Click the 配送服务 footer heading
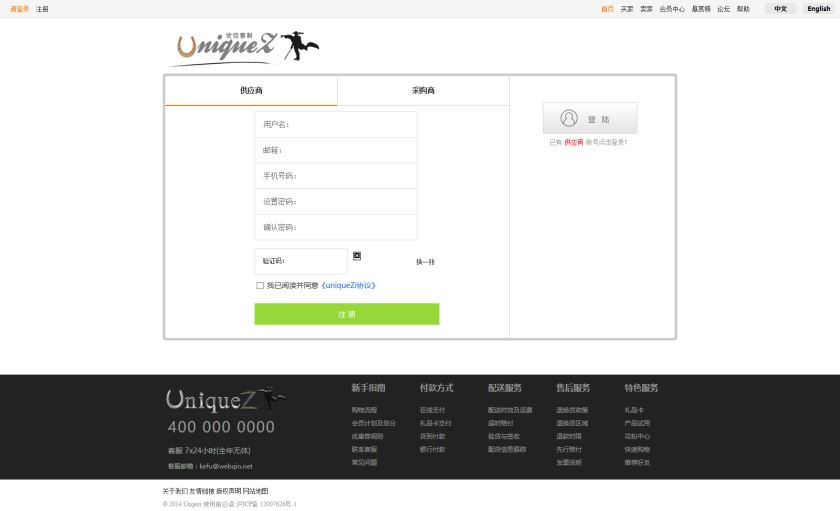This screenshot has height=511, width=840. 505,388
